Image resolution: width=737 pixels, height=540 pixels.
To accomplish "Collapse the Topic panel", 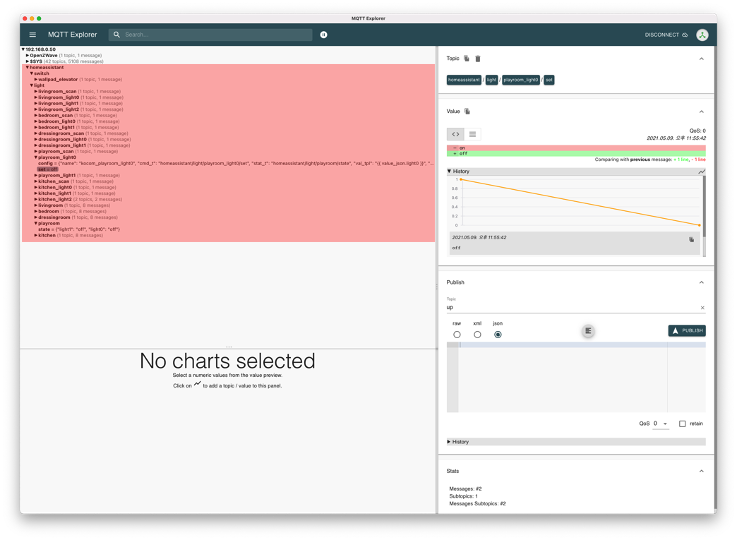I will pos(701,59).
